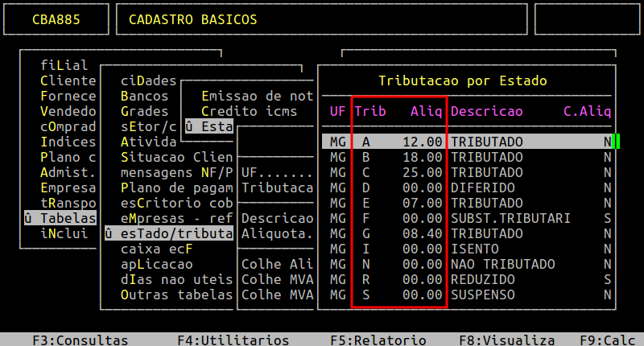This screenshot has width=644, height=346.
Task: Open the caixa ecF submenu item
Action: (156, 249)
